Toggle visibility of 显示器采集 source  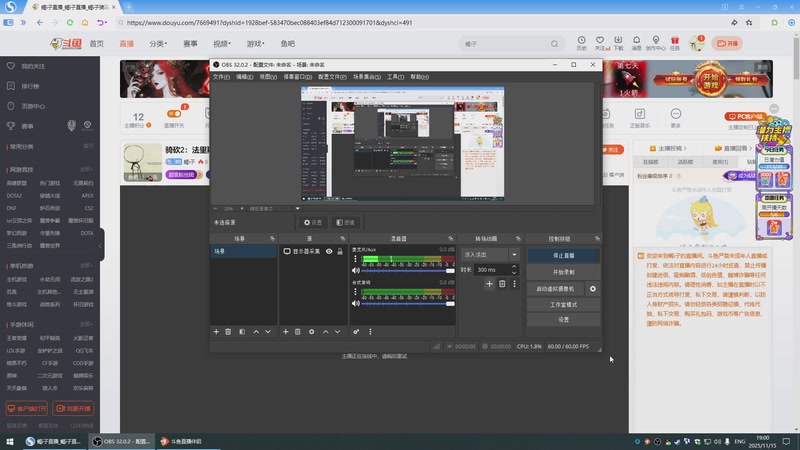[329, 252]
